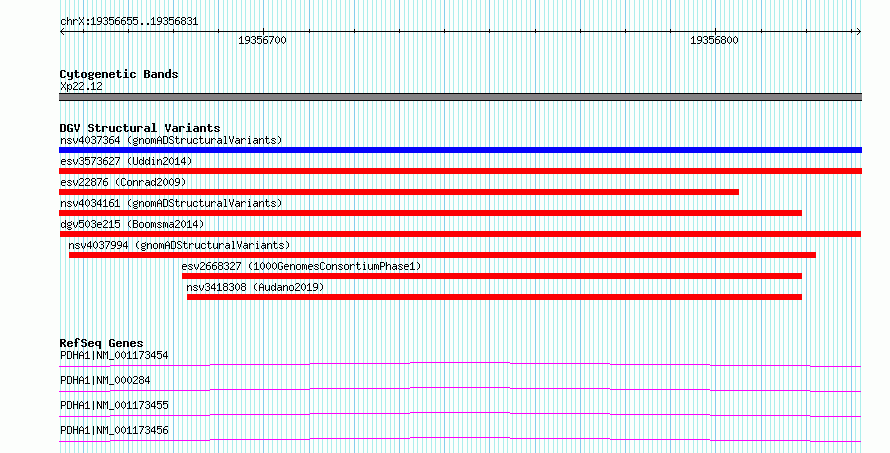This screenshot has width=890, height=453.
Task: Click the 19356700 ruler coordinate
Action: [262, 40]
